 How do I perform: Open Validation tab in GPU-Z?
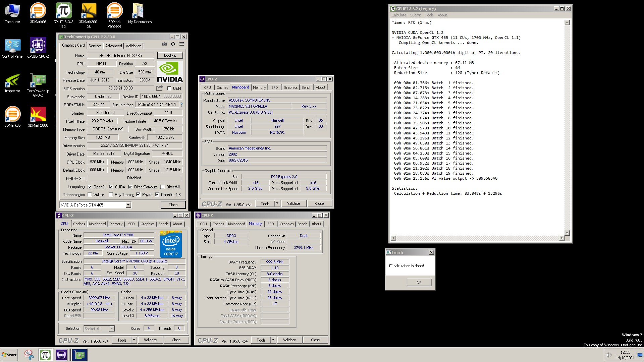[x=133, y=46]
